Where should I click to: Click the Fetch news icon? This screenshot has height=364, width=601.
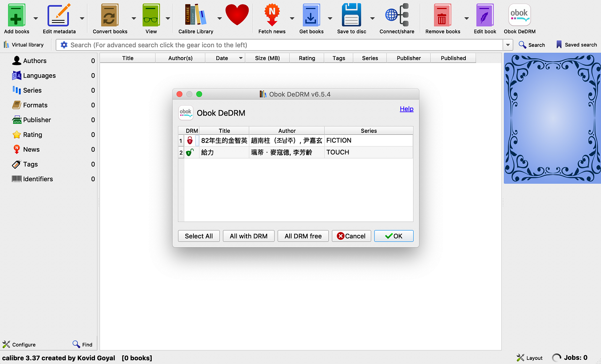coord(272,15)
